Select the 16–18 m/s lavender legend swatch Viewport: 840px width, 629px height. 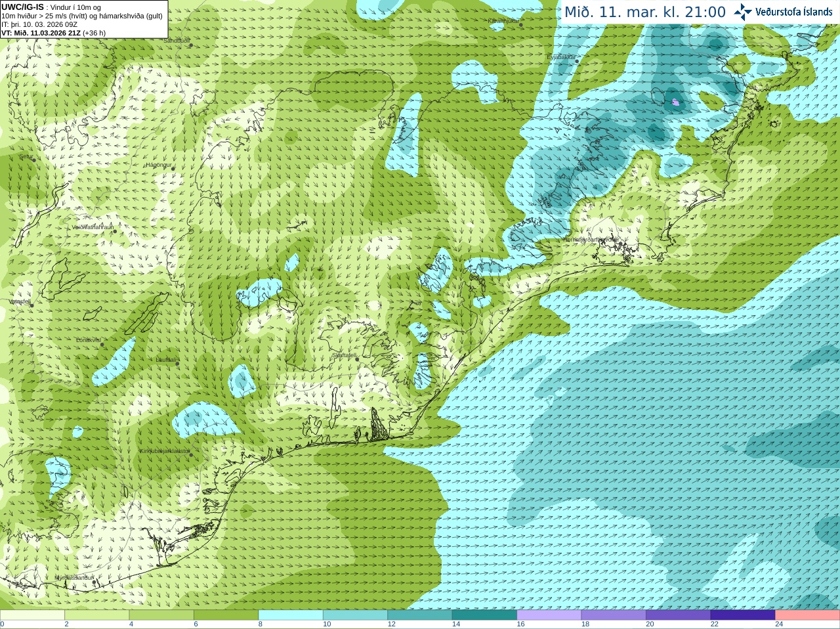pyautogui.click(x=549, y=615)
